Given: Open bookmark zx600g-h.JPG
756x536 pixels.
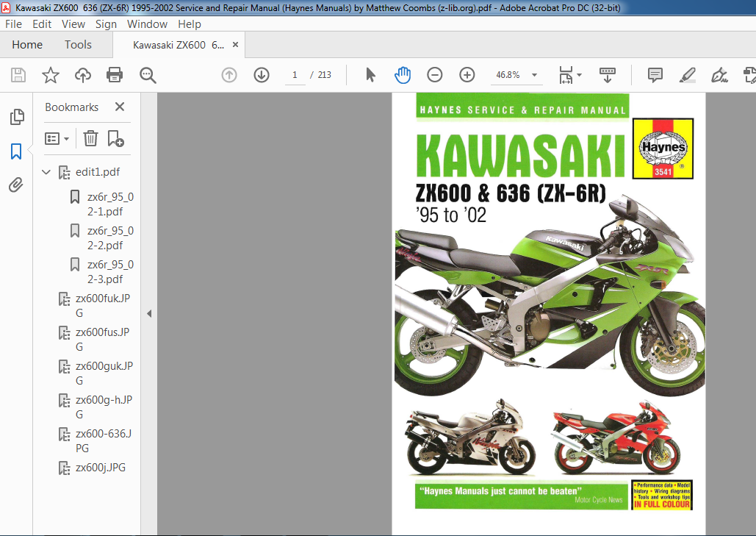Looking at the screenshot, I should coord(104,407).
